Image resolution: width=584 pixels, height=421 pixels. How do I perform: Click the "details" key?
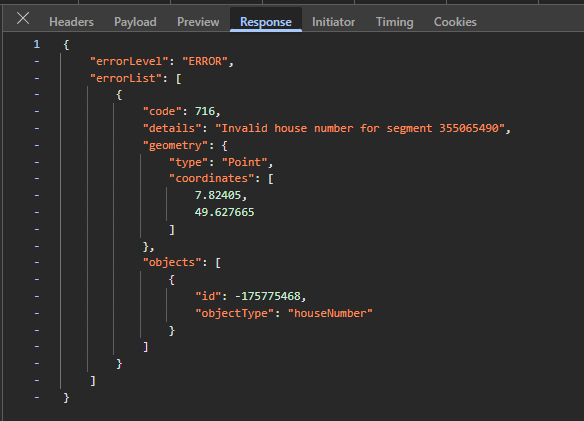point(172,129)
